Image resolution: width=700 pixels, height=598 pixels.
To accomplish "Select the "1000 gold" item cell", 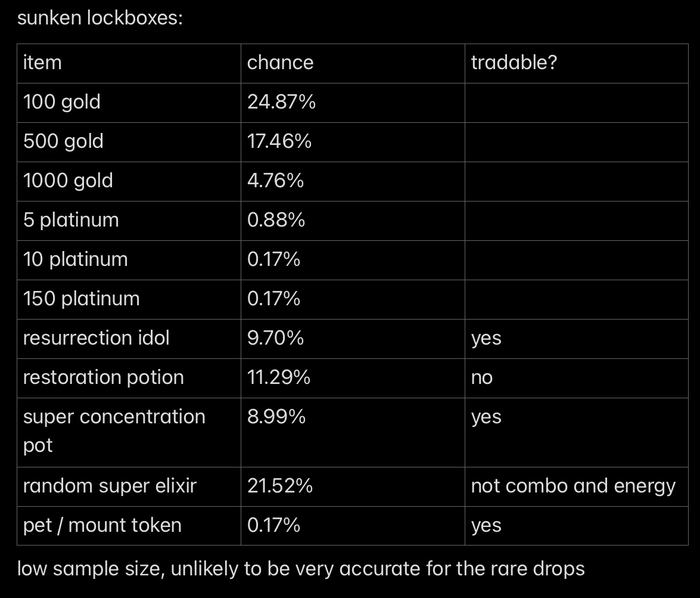I will coord(68,181).
